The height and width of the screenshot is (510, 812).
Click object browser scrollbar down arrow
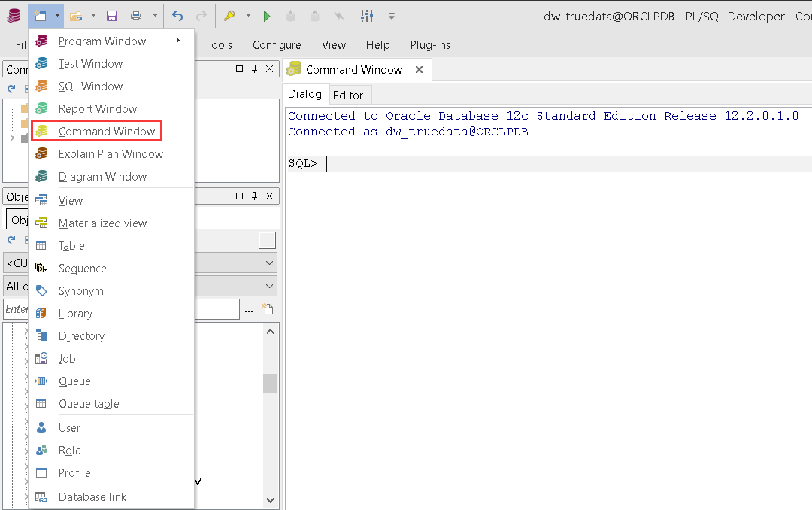[x=270, y=500]
